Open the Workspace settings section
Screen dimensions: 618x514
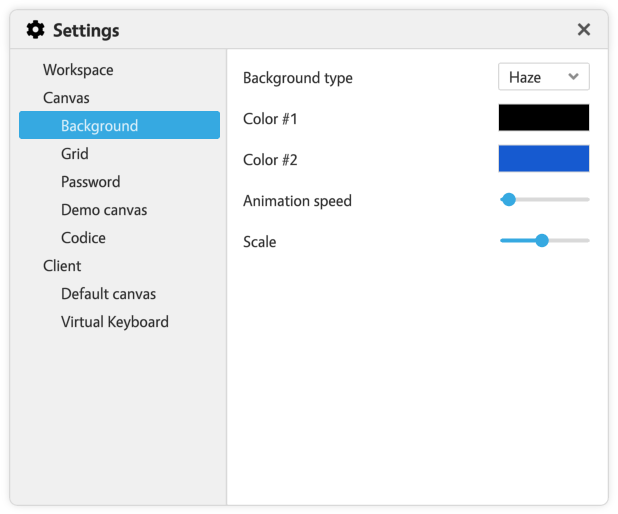tap(78, 70)
